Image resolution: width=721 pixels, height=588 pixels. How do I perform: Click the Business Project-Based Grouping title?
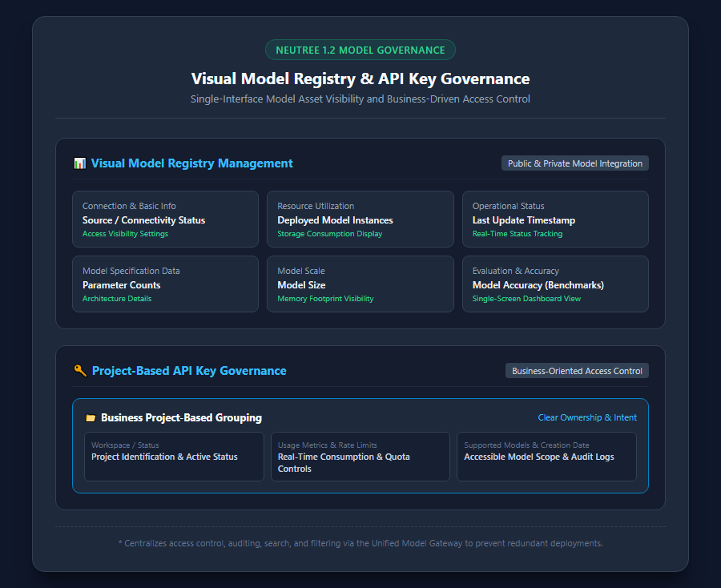[181, 418]
